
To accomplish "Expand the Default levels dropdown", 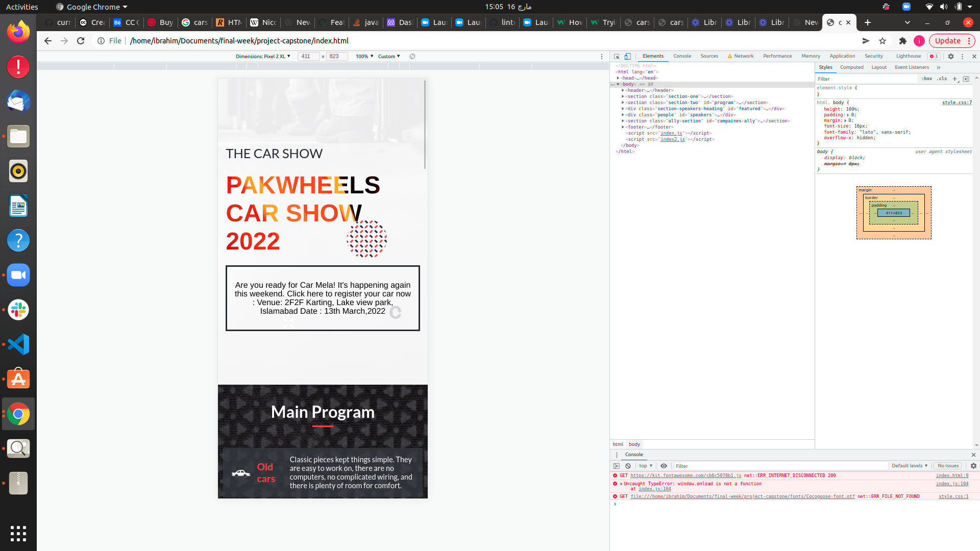I will tap(909, 466).
